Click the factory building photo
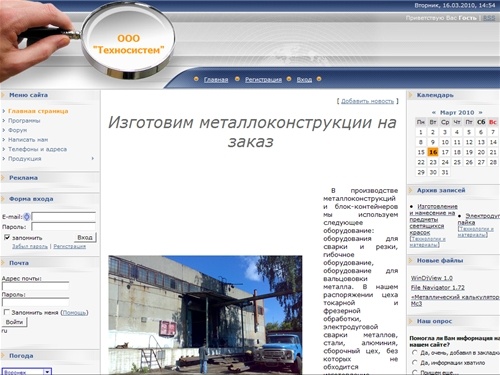The height and width of the screenshot is (375, 500). pyautogui.click(x=205, y=315)
